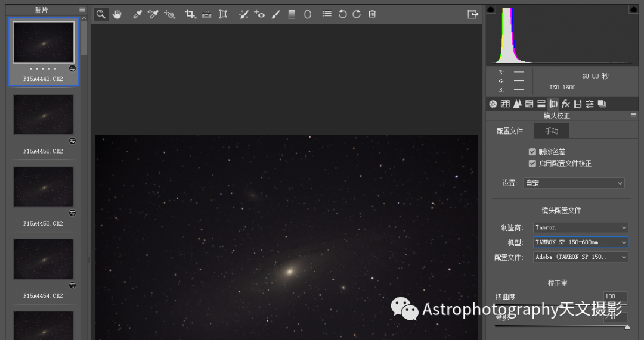Click the 校正量 section heading
This screenshot has height=340, width=644.
point(558,283)
